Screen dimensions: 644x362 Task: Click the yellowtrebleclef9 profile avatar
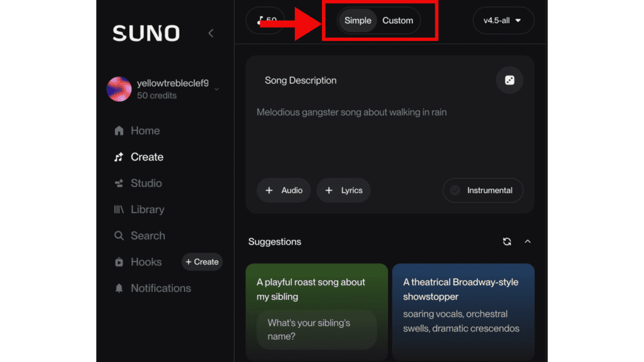[119, 89]
